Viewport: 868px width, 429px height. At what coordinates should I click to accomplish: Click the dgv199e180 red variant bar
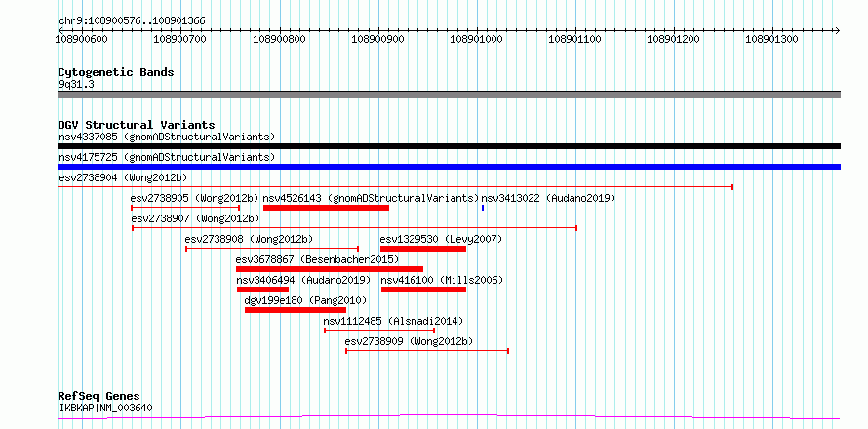296,310
